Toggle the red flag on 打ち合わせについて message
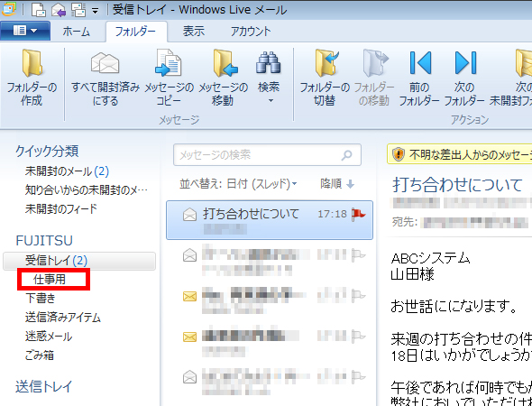 tap(358, 214)
